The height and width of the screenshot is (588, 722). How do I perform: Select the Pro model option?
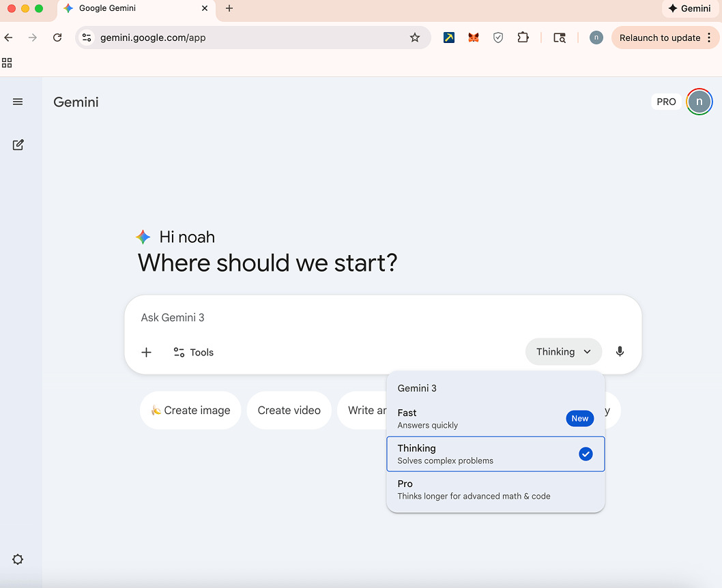click(495, 490)
